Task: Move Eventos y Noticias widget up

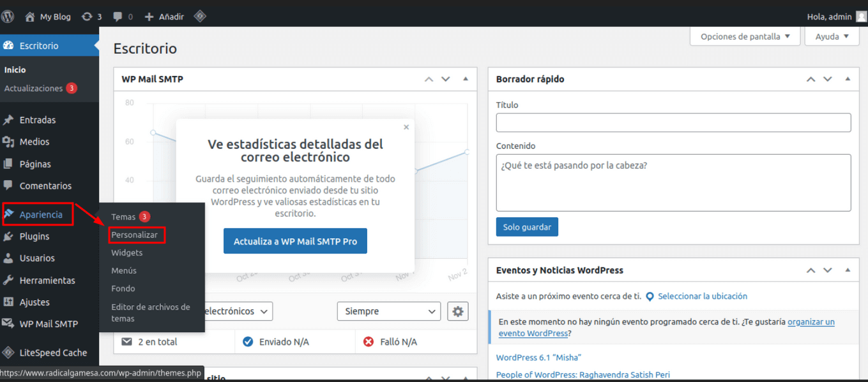Action: point(811,270)
